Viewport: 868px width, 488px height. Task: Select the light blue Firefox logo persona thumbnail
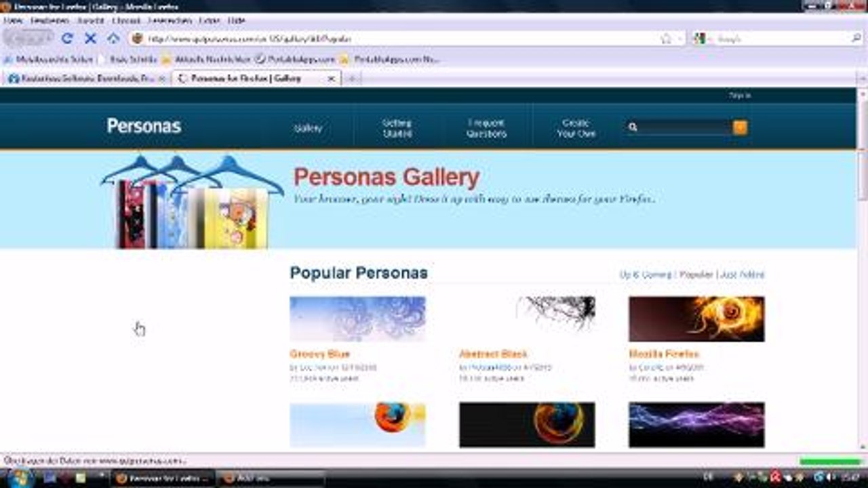click(x=357, y=425)
